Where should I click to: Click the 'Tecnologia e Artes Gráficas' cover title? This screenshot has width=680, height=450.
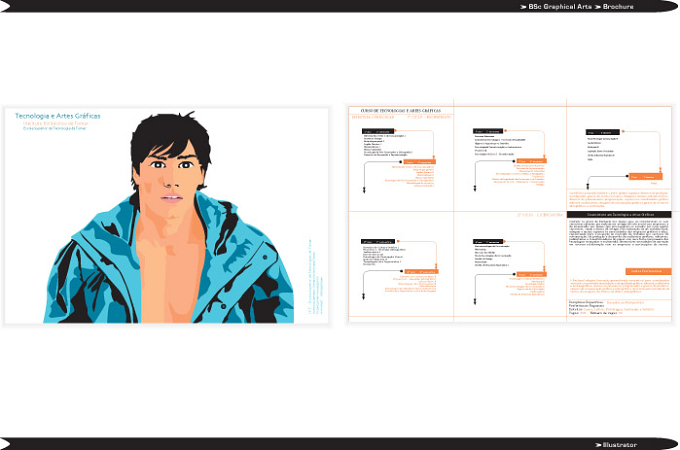[x=58, y=116]
